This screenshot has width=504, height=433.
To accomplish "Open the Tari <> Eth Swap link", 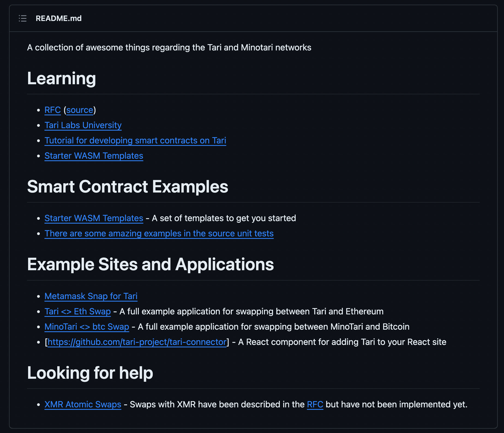I will point(77,311).
